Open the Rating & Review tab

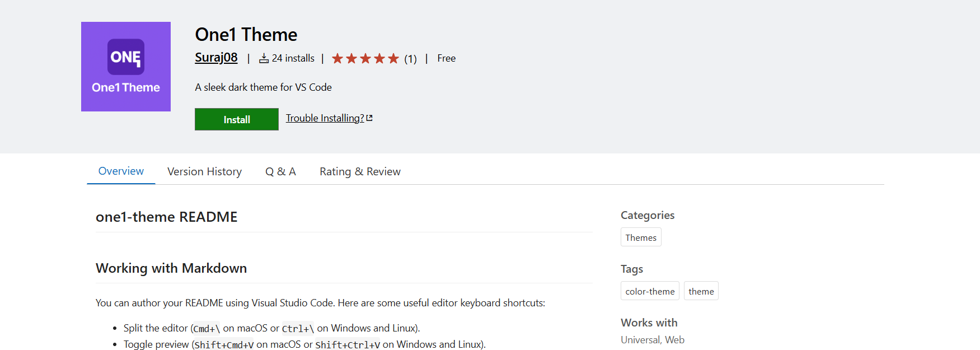(x=360, y=172)
